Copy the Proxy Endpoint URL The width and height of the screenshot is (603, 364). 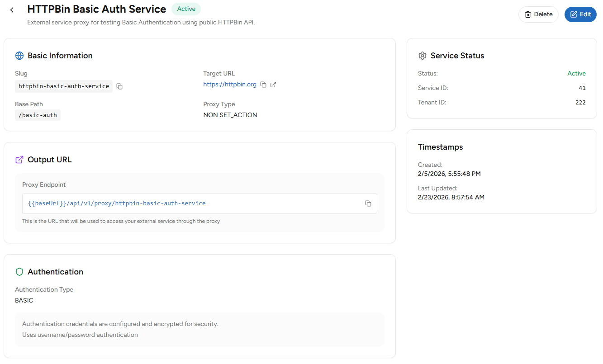click(x=368, y=203)
